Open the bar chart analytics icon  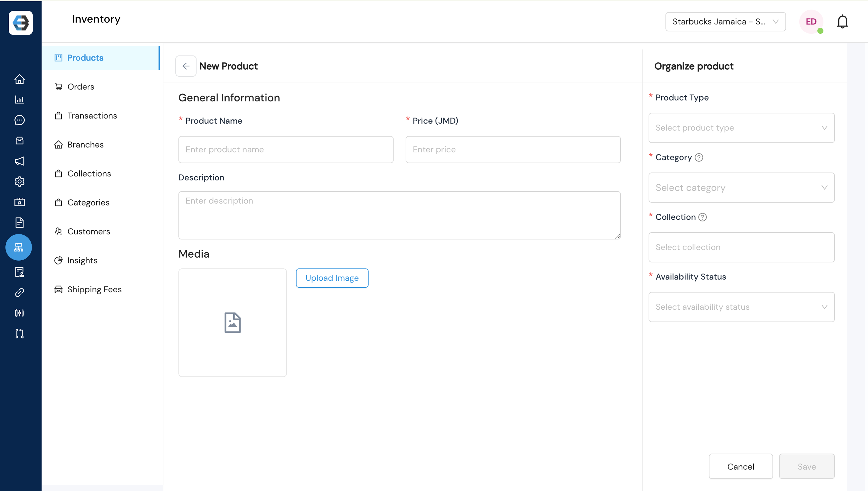(x=20, y=100)
